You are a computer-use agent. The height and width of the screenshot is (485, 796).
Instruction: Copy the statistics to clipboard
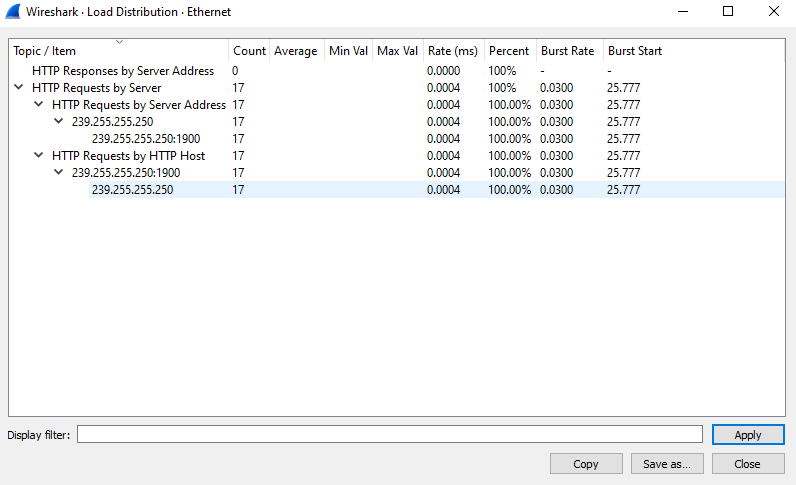coord(586,464)
